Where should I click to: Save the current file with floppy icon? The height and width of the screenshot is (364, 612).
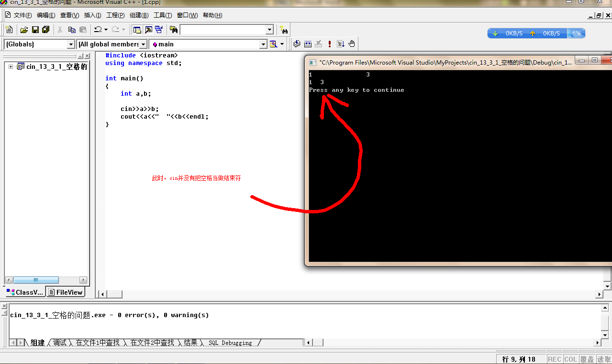click(35, 30)
